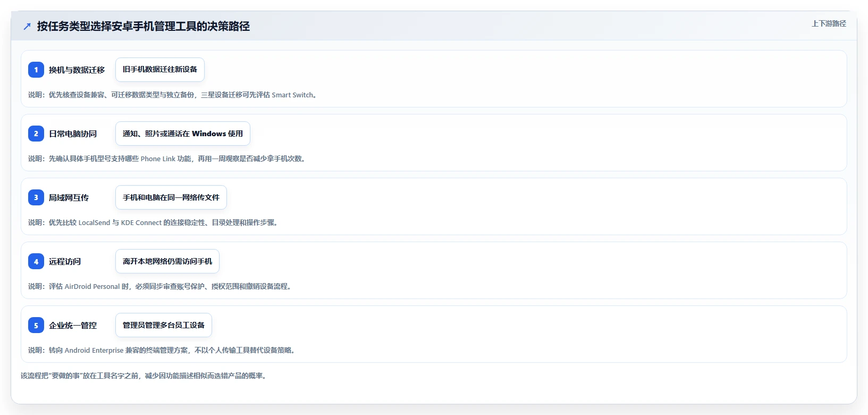The width and height of the screenshot is (868, 415).
Task: Click the step 2 number badge
Action: [x=36, y=134]
